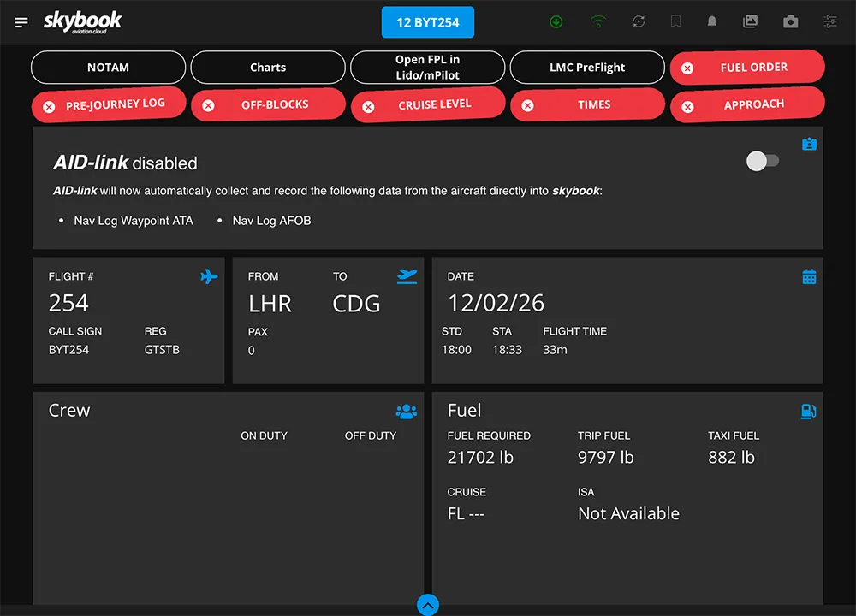The width and height of the screenshot is (856, 616).
Task: Open the image gallery icon
Action: tap(751, 22)
